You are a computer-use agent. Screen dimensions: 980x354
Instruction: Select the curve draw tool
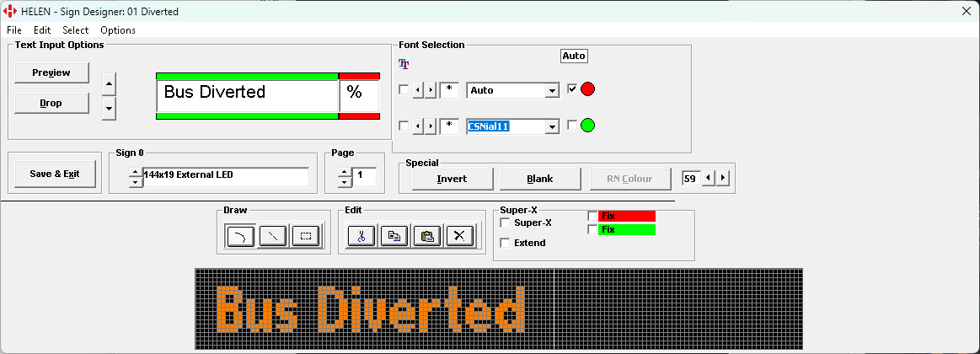240,237
